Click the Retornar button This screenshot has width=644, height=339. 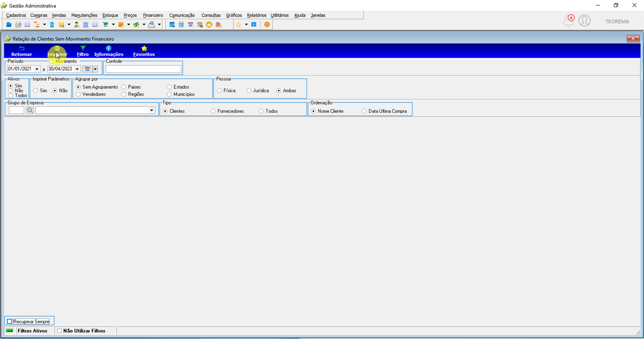(21, 51)
